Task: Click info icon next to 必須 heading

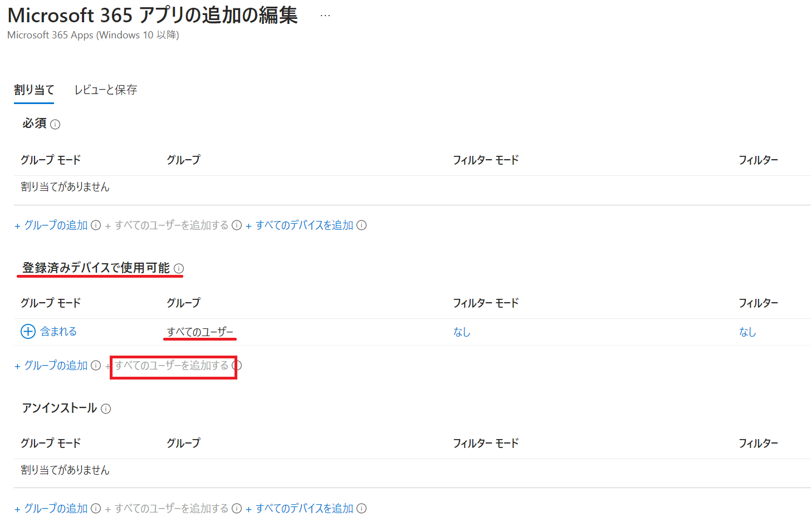Action: [55, 124]
